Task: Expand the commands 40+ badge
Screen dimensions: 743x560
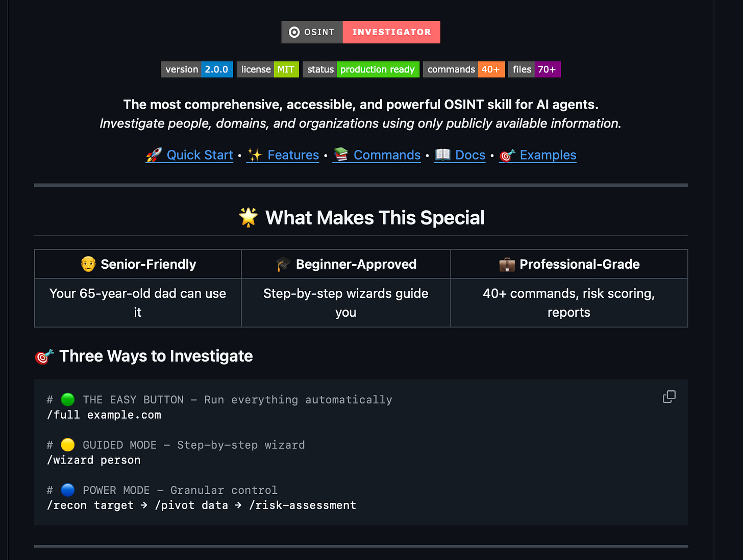Action: pyautogui.click(x=463, y=69)
